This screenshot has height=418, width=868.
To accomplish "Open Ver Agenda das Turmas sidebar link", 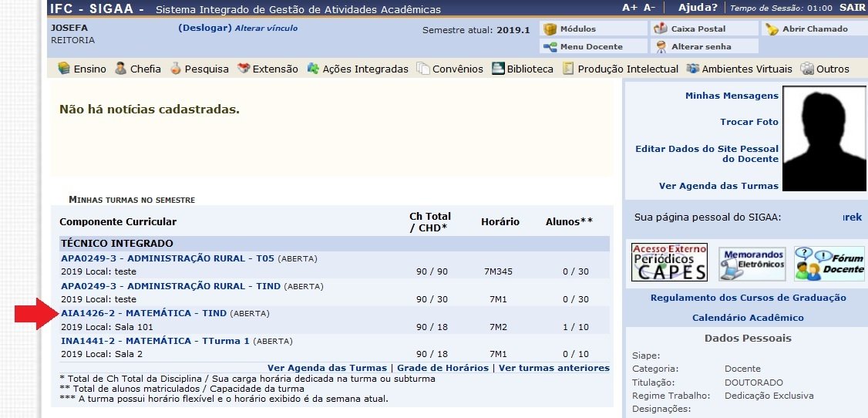I will click(718, 186).
